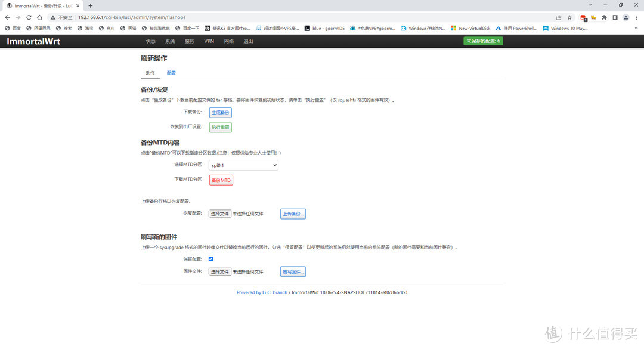Image resolution: width=644 pixels, height=349 pixels.
Task: Show more bookmarks via double chevron
Action: tap(636, 29)
